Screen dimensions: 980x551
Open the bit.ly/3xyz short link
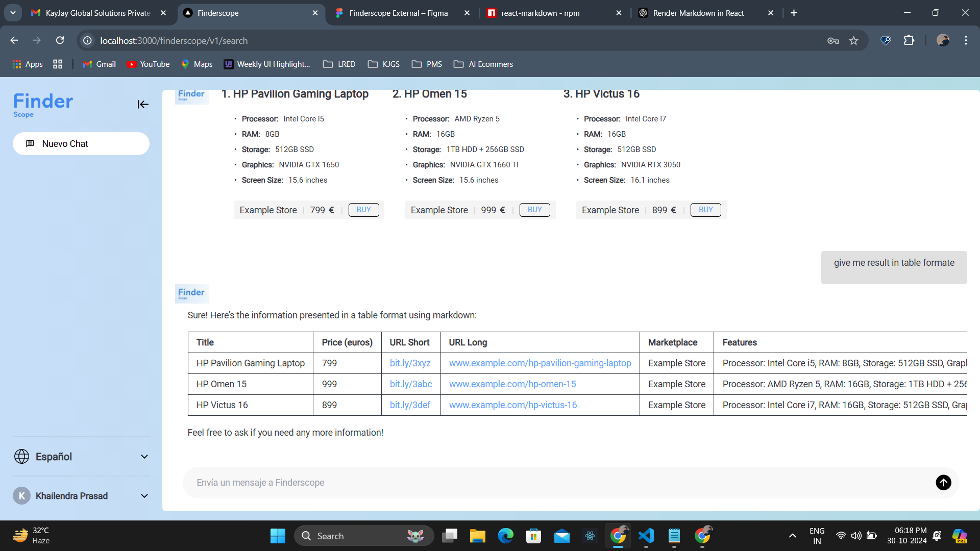[x=410, y=363]
